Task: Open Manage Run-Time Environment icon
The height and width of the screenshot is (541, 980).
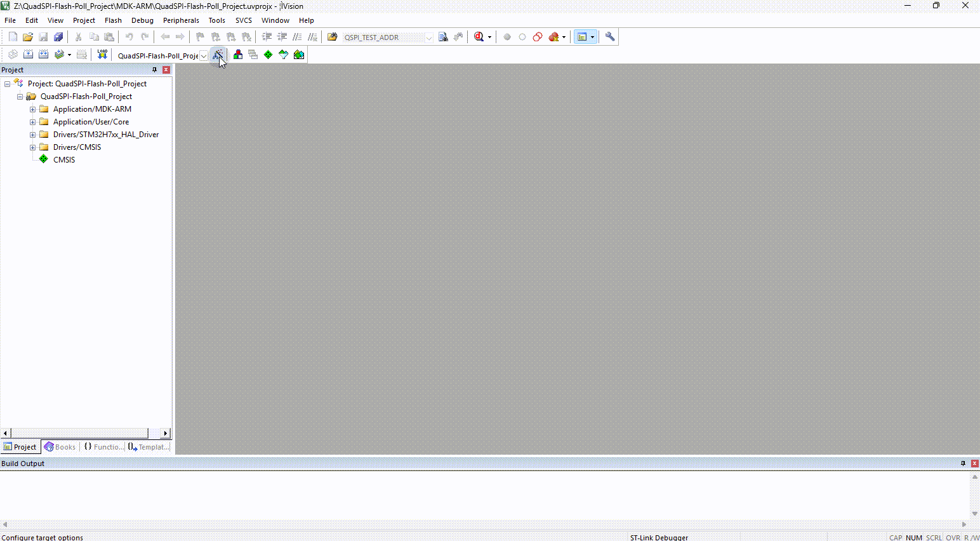Action: 268,55
